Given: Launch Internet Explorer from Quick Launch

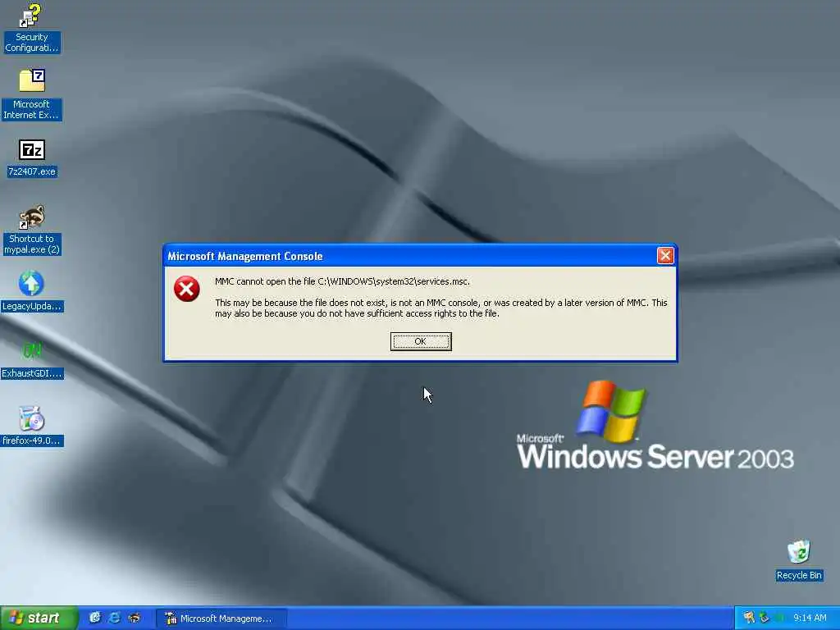Looking at the screenshot, I should (114, 618).
